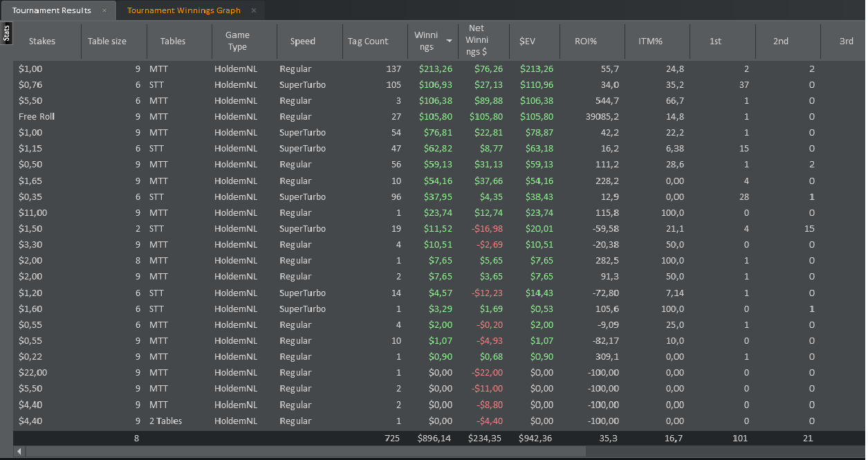The width and height of the screenshot is (868, 460).
Task: Click the Net Winnings $ column header
Action: click(x=477, y=40)
